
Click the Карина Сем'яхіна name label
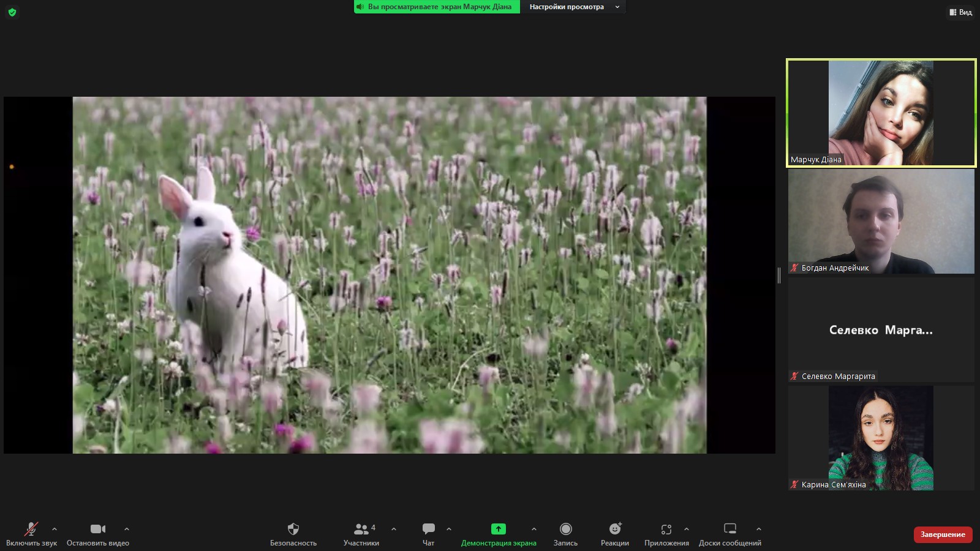pyautogui.click(x=834, y=485)
